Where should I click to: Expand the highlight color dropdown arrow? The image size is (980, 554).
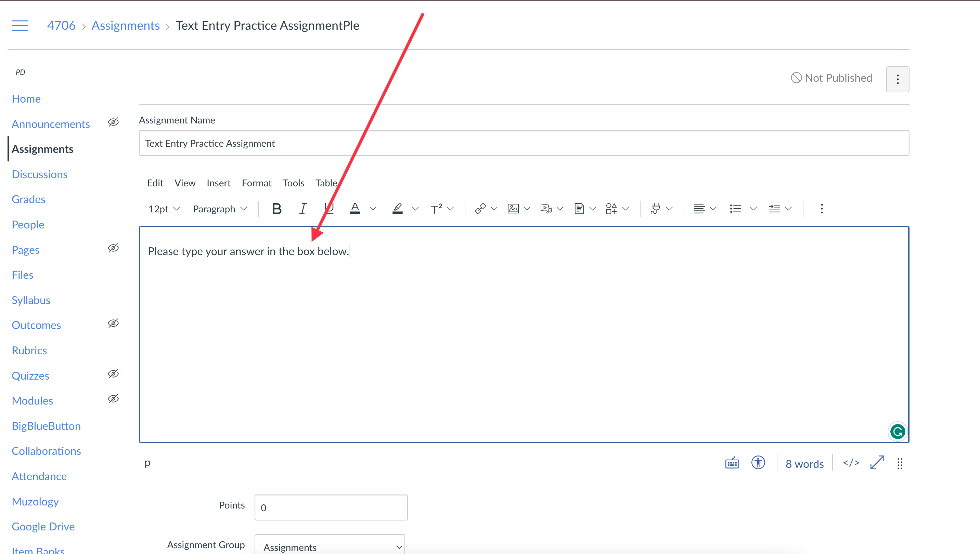[415, 209]
